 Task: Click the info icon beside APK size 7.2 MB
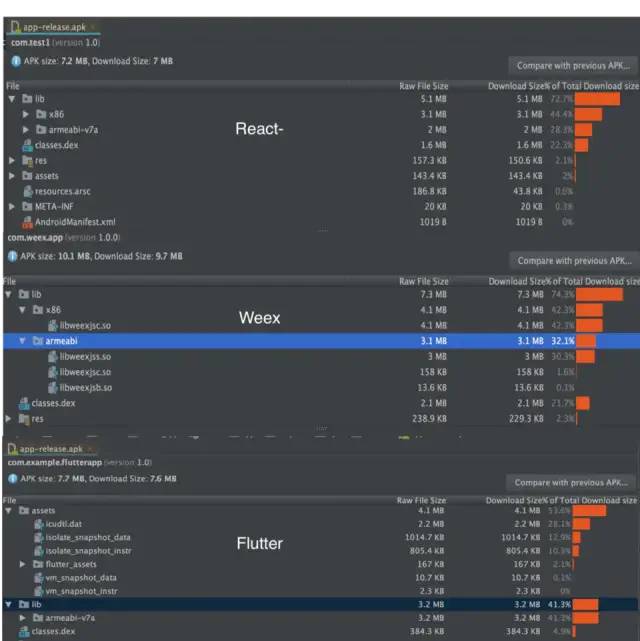pyautogui.click(x=16, y=61)
